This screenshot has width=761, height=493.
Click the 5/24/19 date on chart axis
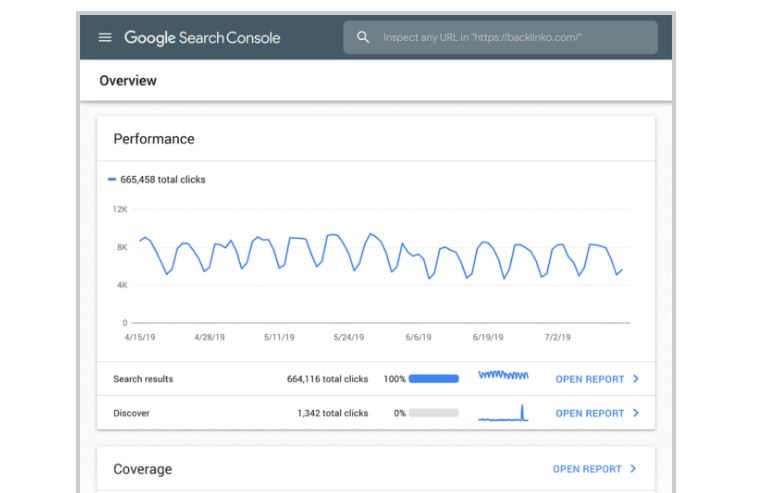[348, 337]
